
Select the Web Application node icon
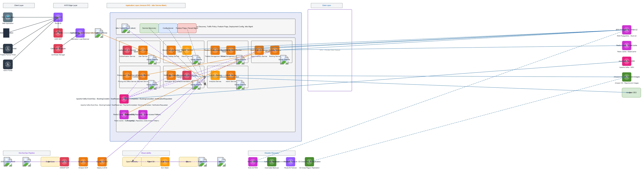click(x=8, y=17)
